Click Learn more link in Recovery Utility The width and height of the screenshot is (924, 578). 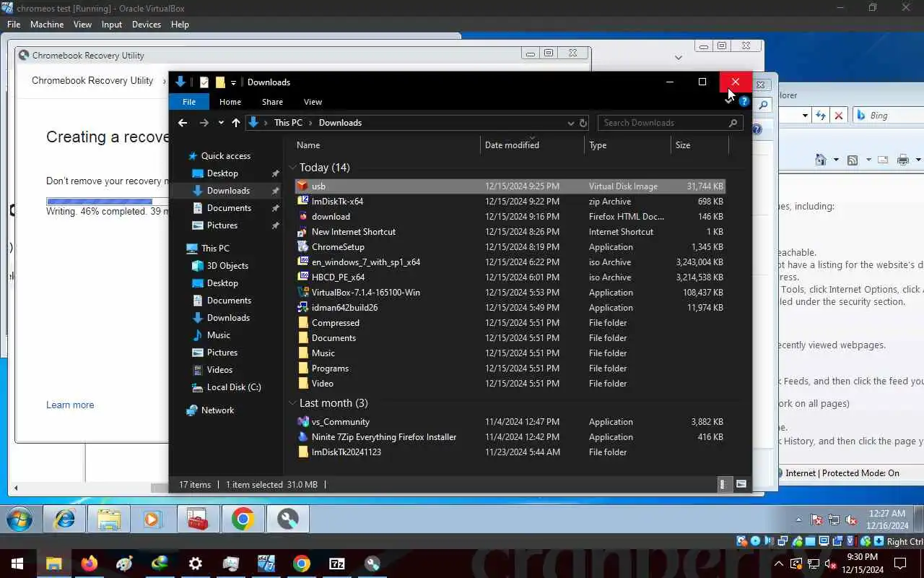point(70,405)
